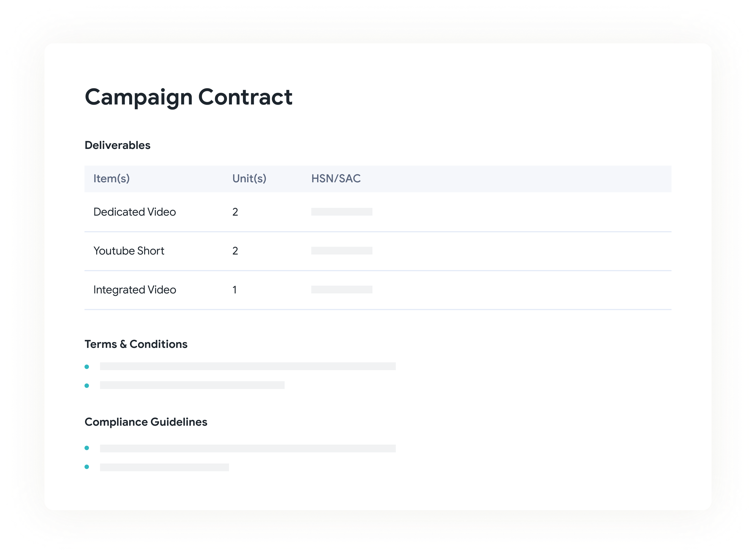Click the Youtube Short unit count
Image resolution: width=756 pixels, height=556 pixels.
[235, 251]
